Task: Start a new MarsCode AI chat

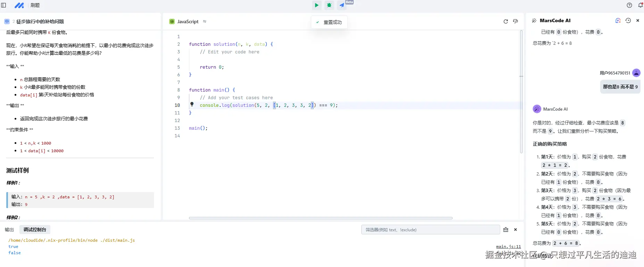Action: pyautogui.click(x=618, y=20)
